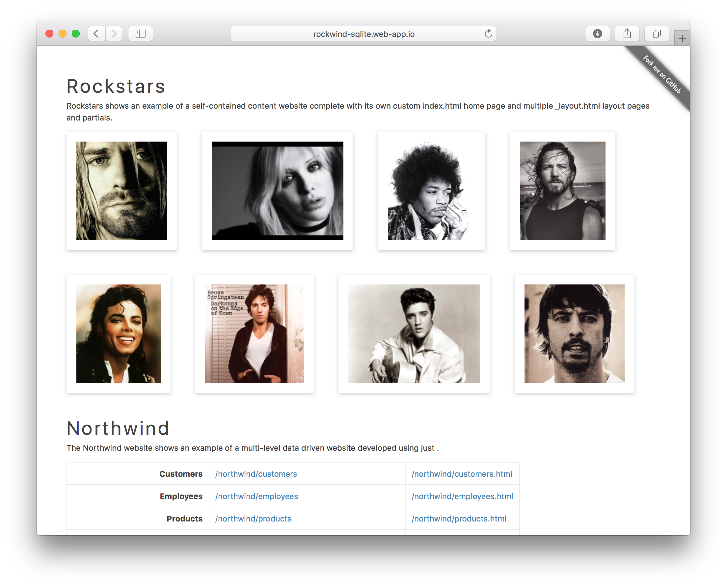Click the Safari back navigation arrow
Image resolution: width=727 pixels, height=588 pixels.
(96, 34)
